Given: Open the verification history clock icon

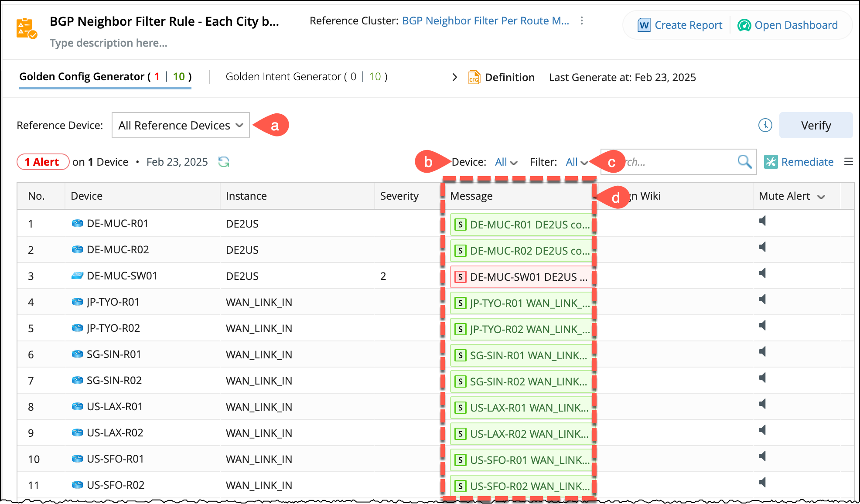Looking at the screenshot, I should point(765,126).
